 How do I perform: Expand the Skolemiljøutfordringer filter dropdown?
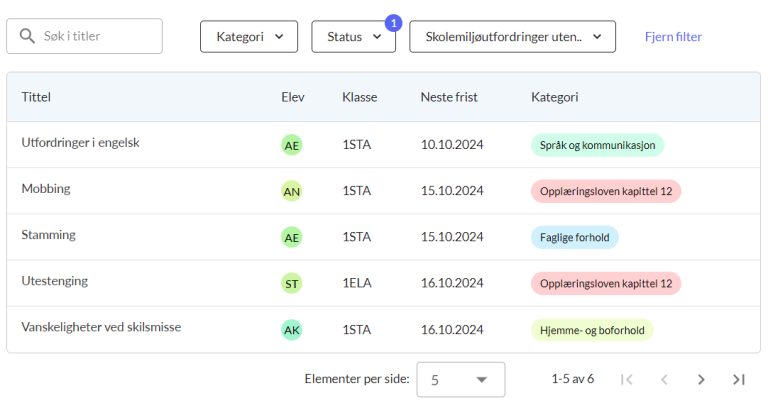(512, 37)
